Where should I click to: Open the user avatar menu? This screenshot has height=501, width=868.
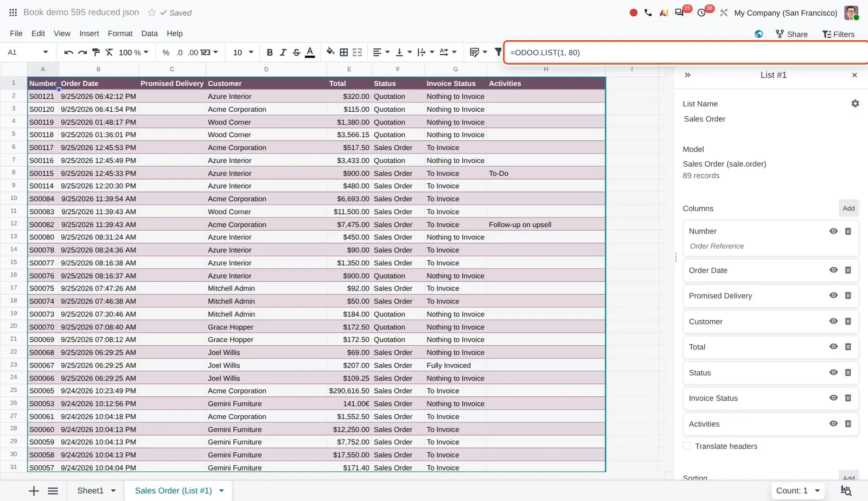point(851,12)
